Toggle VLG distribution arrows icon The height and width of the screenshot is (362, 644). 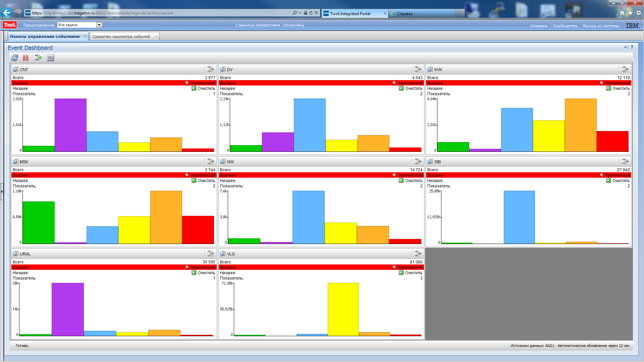click(418, 253)
